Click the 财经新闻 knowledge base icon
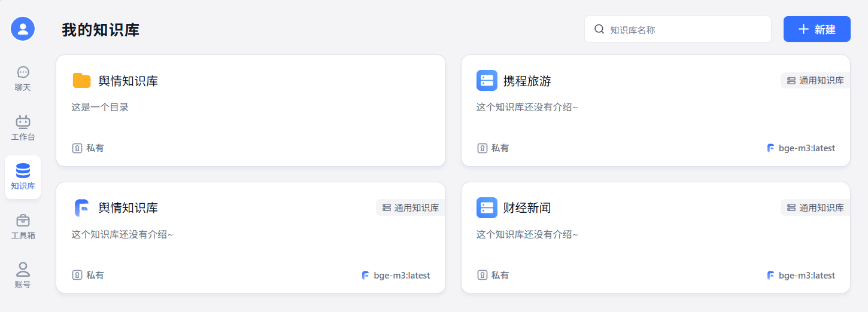868x312 pixels. tap(487, 208)
